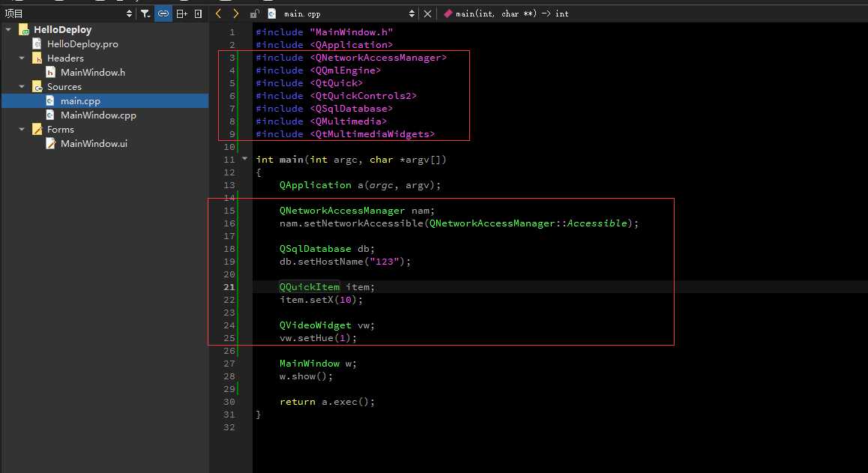Open the project tree filter options
This screenshot has height=473, width=868.
tap(145, 13)
